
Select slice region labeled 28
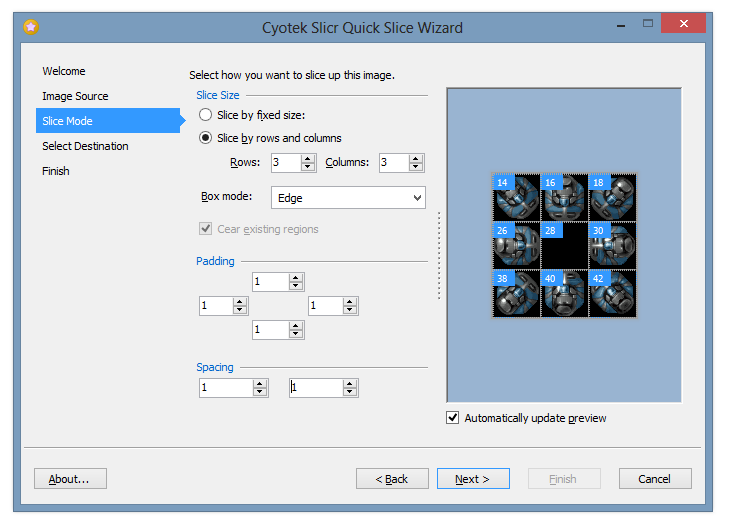tap(564, 245)
